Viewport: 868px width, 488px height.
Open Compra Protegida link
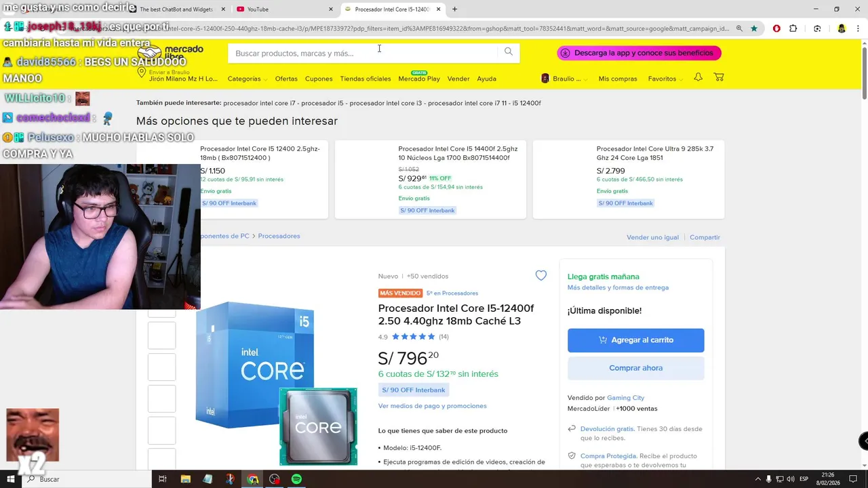point(608,456)
